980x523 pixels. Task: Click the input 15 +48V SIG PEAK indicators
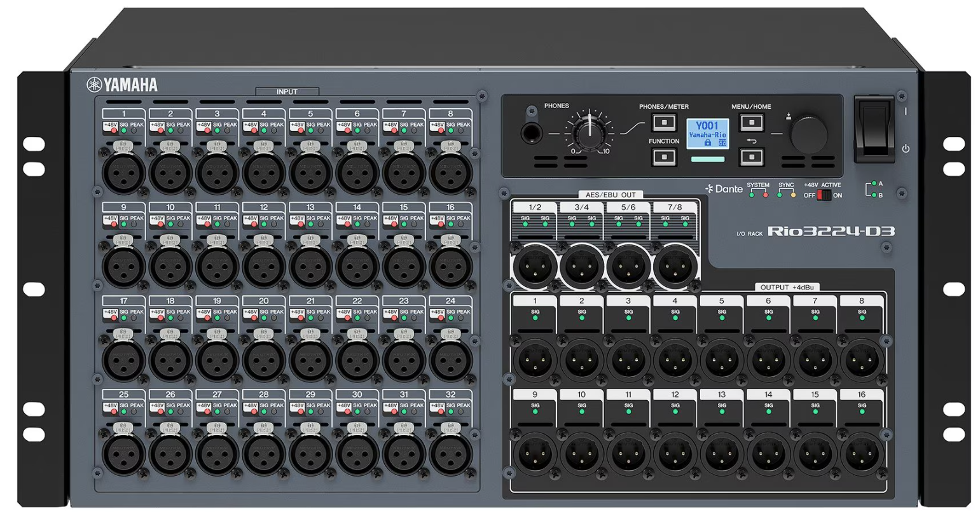tap(404, 221)
